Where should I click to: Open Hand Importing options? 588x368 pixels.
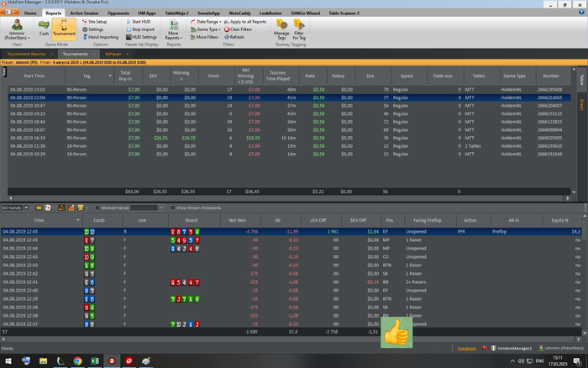pyautogui.click(x=100, y=37)
